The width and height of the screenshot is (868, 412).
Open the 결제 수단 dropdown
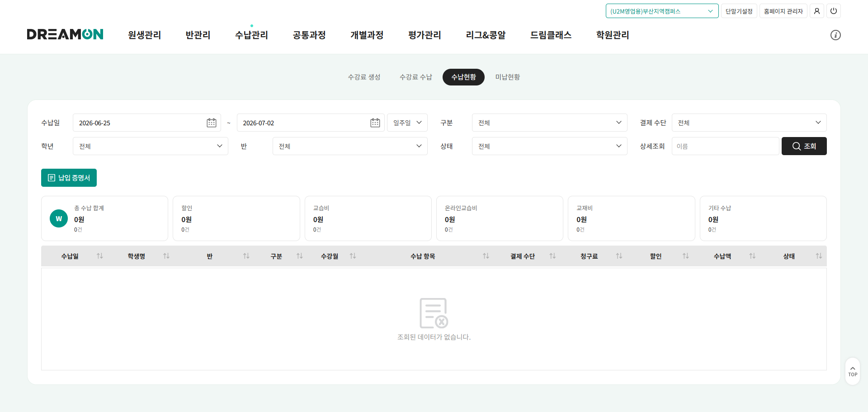pos(749,123)
